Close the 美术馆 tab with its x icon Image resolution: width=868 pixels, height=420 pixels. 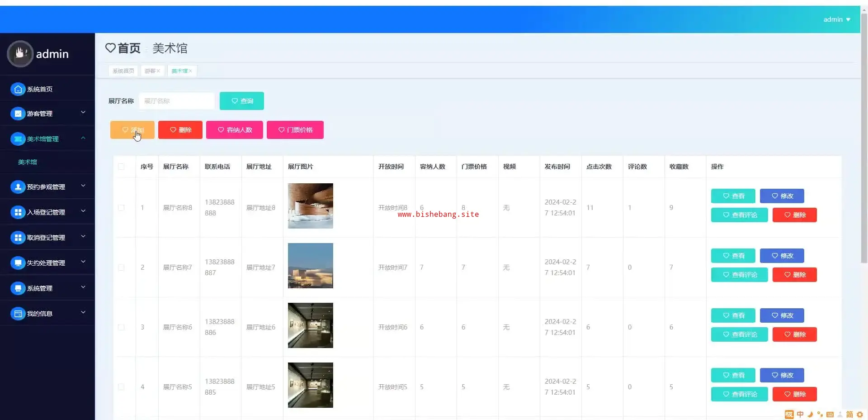tap(190, 71)
